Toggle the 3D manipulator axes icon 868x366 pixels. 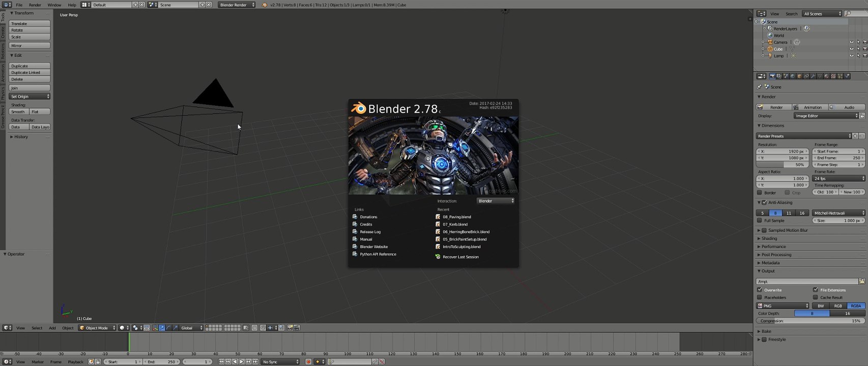155,328
